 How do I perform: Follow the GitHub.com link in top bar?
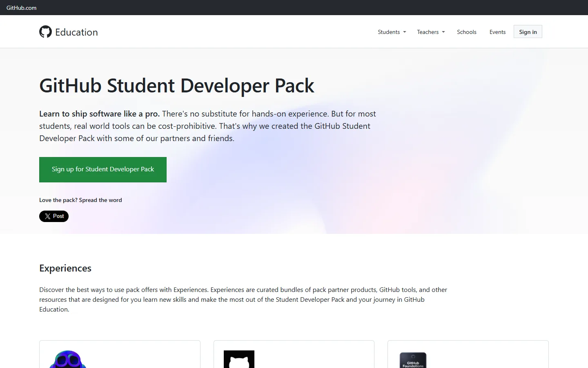tap(21, 8)
